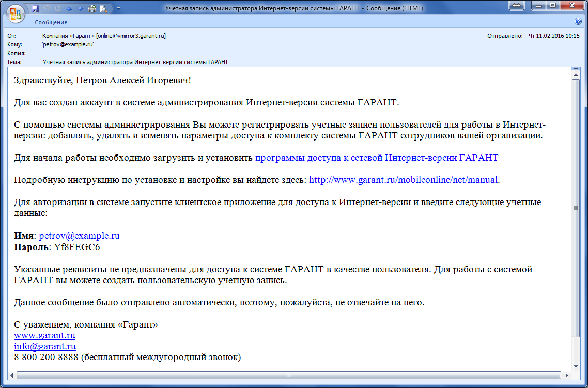The height and width of the screenshot is (388, 588).
Task: Click petrov@example.ru link after Имя
Action: click(79, 236)
